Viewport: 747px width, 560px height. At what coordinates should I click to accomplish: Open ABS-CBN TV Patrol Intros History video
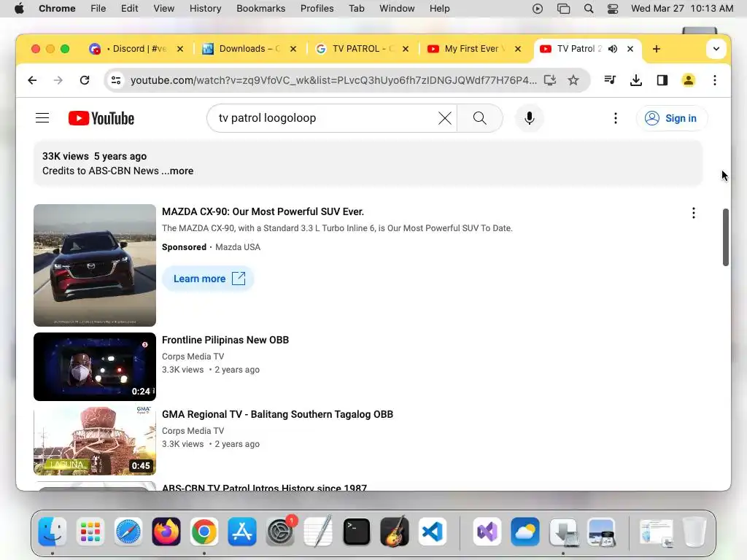(x=264, y=487)
